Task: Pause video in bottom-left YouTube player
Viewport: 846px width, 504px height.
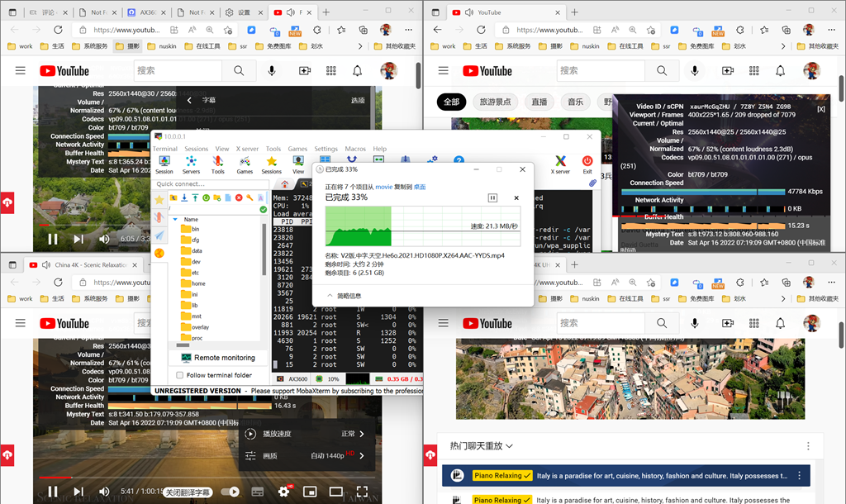Action: coord(52,491)
